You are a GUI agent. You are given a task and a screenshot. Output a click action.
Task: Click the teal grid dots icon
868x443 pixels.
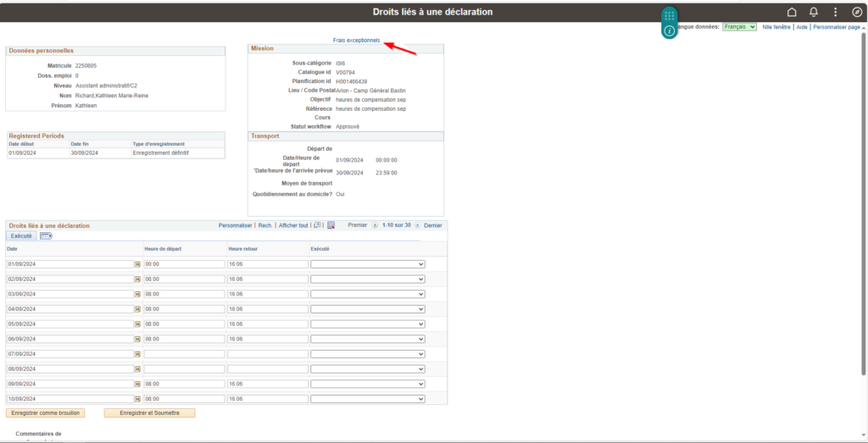(x=670, y=15)
